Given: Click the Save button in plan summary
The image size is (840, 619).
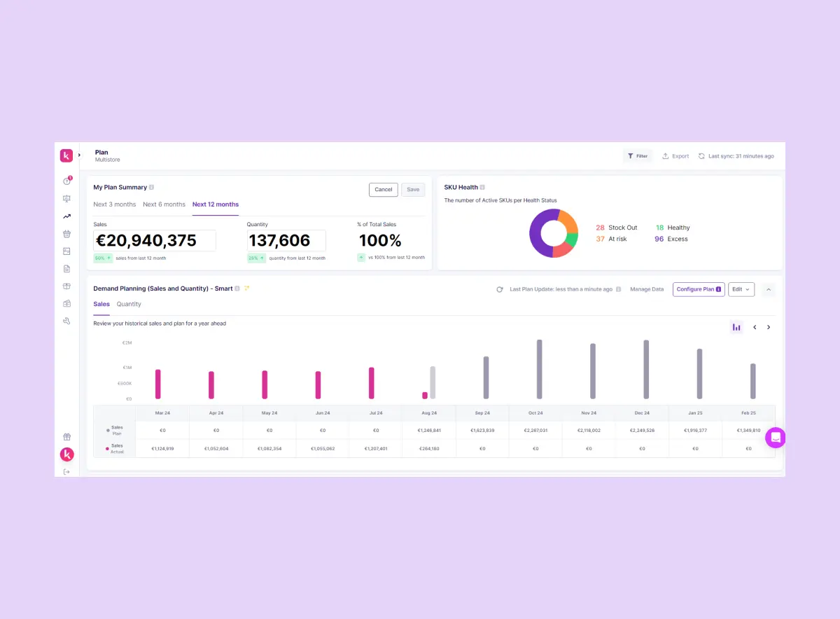Looking at the screenshot, I should coord(413,190).
